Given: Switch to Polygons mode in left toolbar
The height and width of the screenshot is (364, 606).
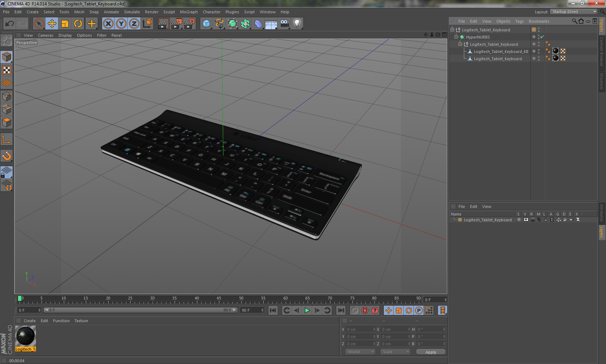Looking at the screenshot, I should 6,123.
